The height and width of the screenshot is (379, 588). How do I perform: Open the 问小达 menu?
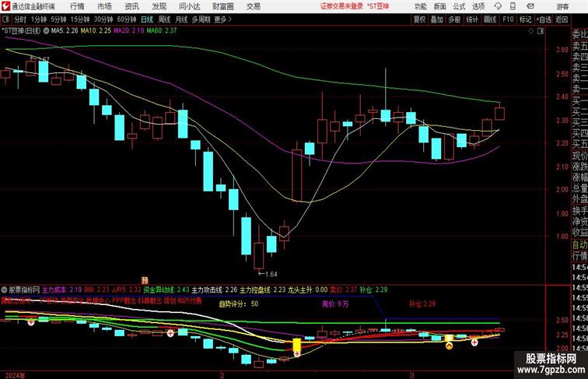click(190, 6)
